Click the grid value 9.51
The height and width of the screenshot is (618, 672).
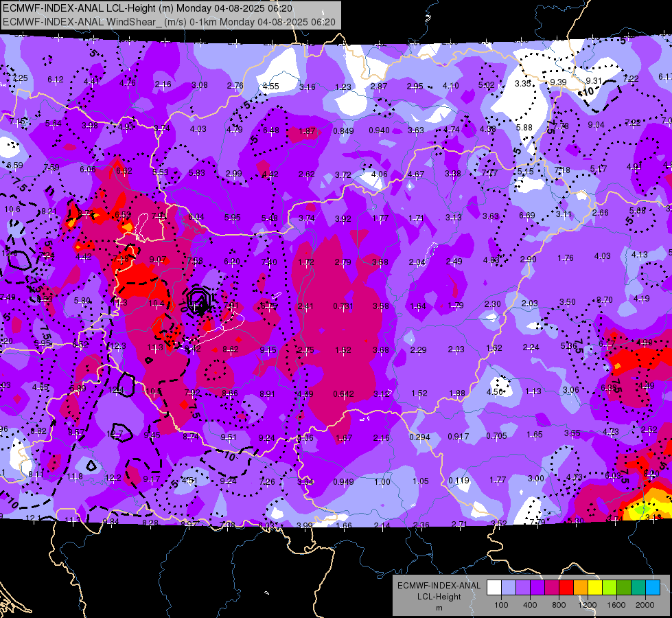[229, 437]
